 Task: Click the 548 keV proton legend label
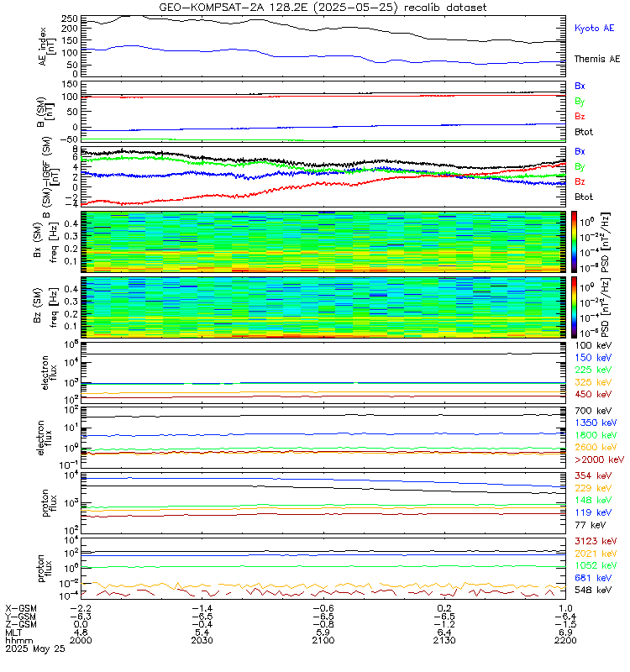pos(593,591)
